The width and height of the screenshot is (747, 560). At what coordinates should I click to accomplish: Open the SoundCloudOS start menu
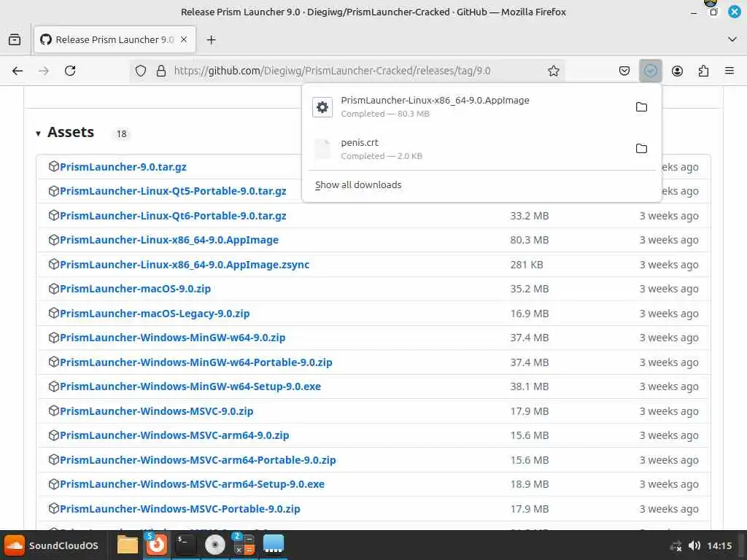(52, 545)
